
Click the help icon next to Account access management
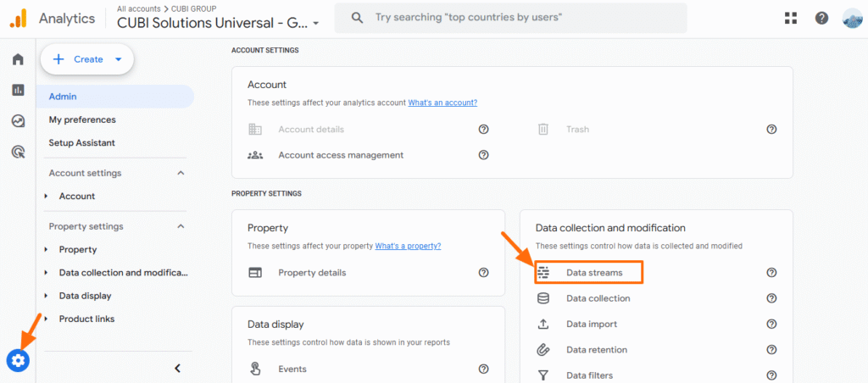(483, 155)
